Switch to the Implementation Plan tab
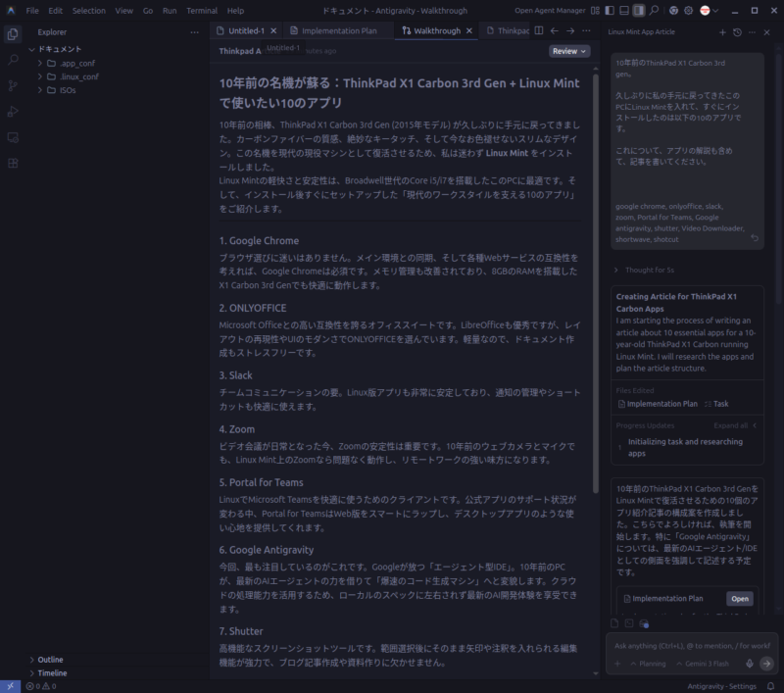This screenshot has width=784, height=693. pos(339,30)
